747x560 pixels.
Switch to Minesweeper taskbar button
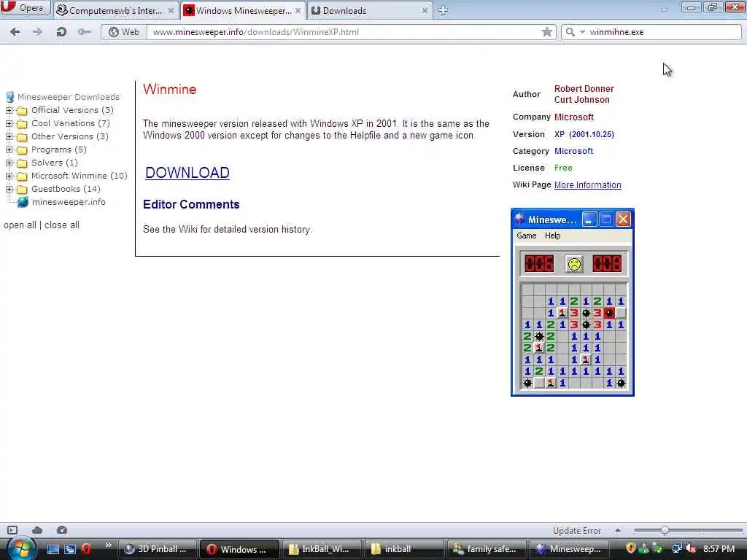click(x=569, y=549)
